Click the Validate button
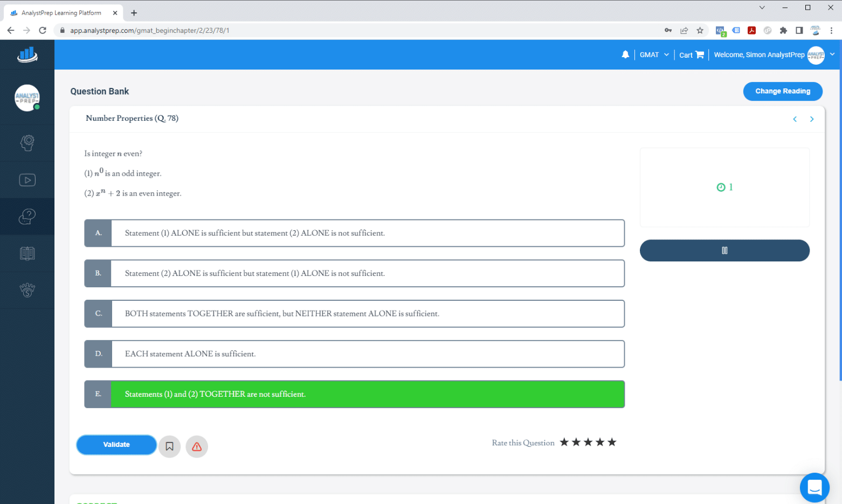This screenshot has width=842, height=504. (x=116, y=445)
